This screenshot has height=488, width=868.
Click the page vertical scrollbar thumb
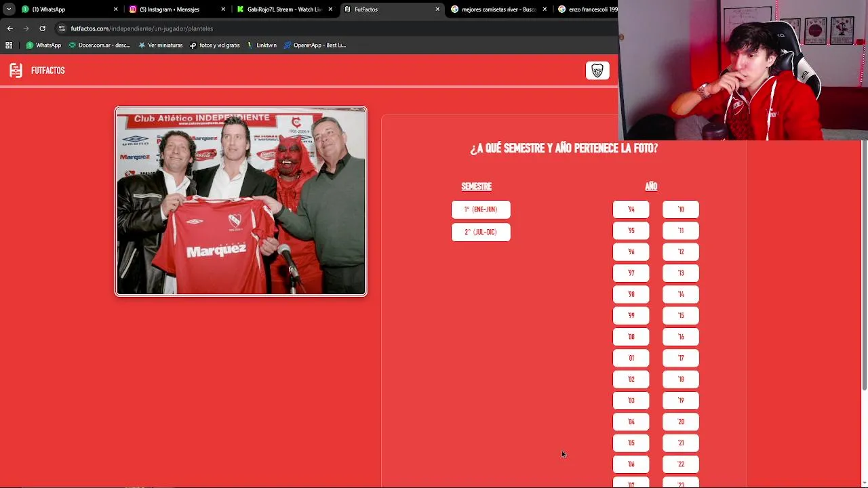click(x=865, y=264)
